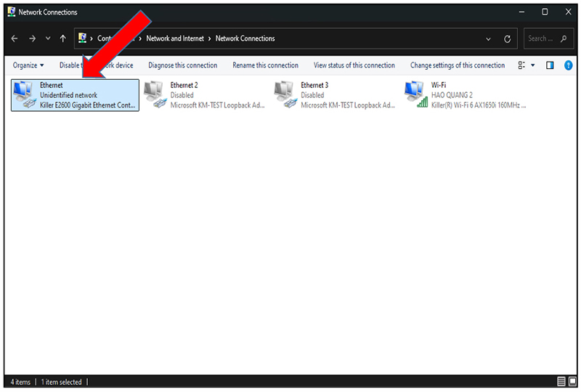581x392 pixels.
Task: Refresh the Network Connections view
Action: pos(507,39)
